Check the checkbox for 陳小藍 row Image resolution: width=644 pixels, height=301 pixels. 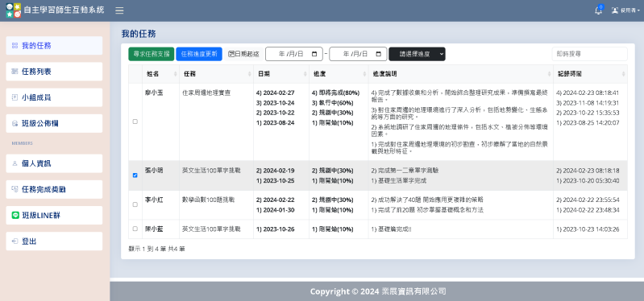click(x=135, y=229)
